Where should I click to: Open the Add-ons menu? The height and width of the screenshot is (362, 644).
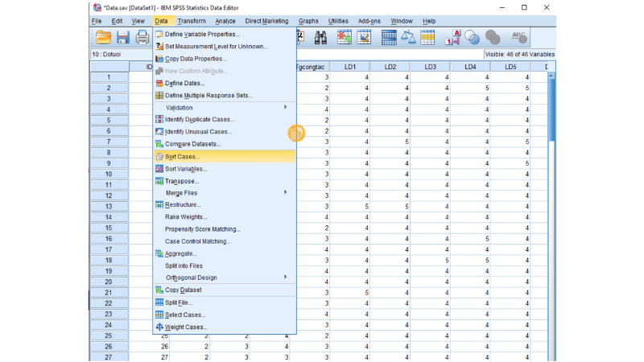[x=369, y=21]
